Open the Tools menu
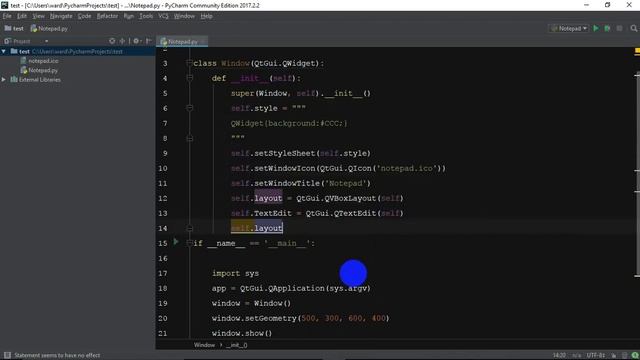 click(146, 16)
